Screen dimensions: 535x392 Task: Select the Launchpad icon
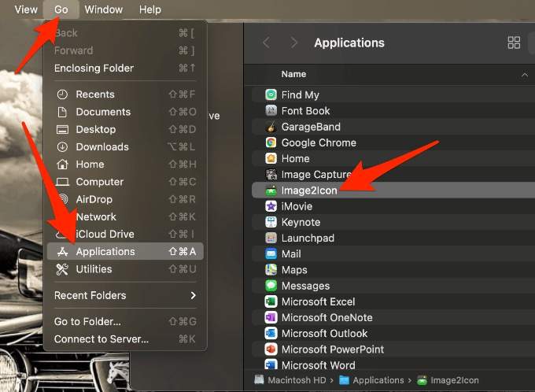(271, 238)
